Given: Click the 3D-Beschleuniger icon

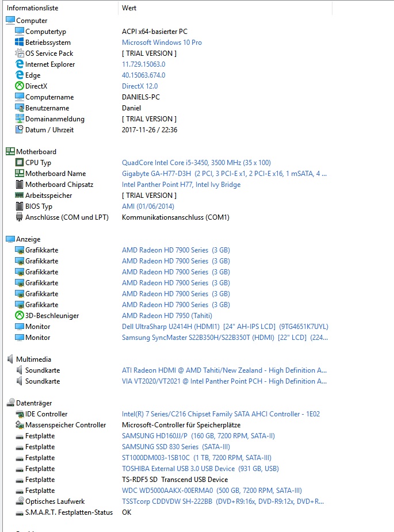Looking at the screenshot, I should [x=20, y=315].
